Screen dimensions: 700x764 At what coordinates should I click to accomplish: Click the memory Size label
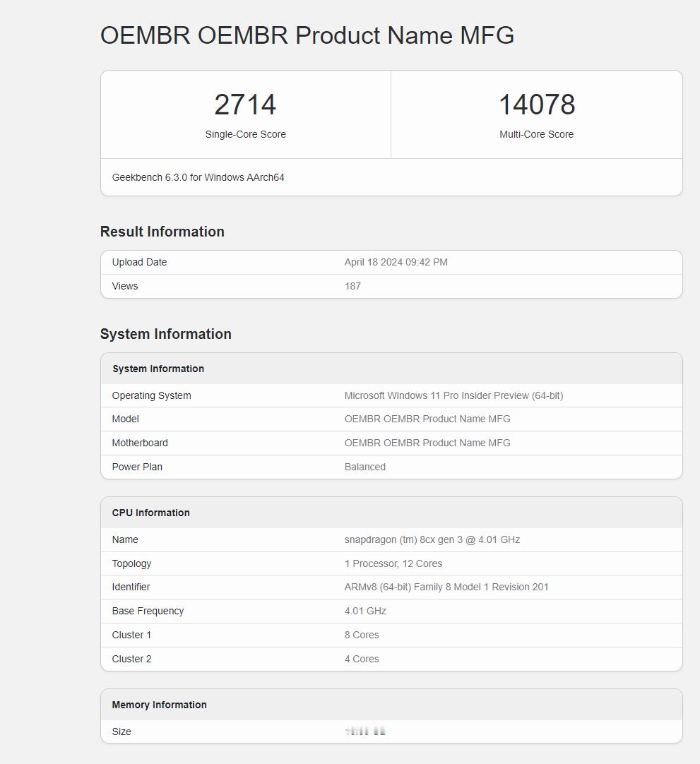121,732
